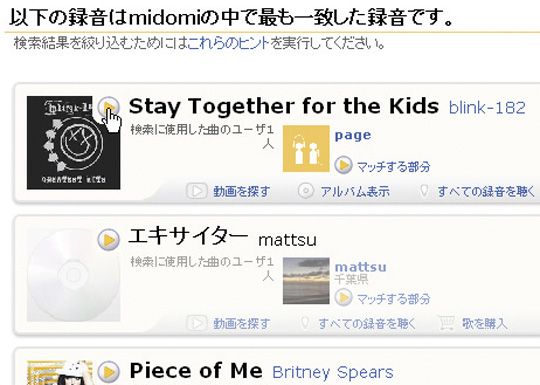Play matching part under page user
The width and height of the screenshot is (540, 385).
343,165
